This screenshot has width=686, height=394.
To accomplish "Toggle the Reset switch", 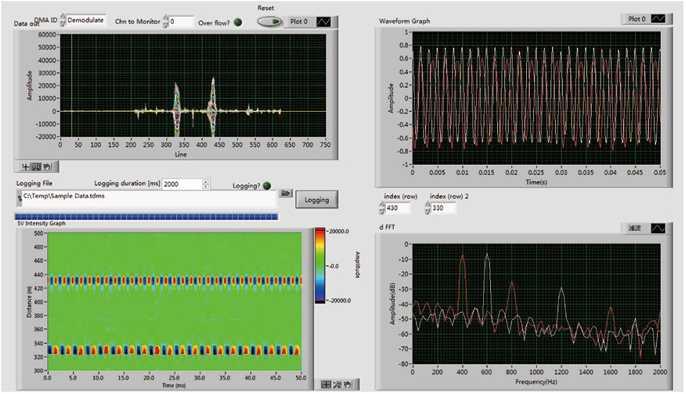I will tap(270, 21).
